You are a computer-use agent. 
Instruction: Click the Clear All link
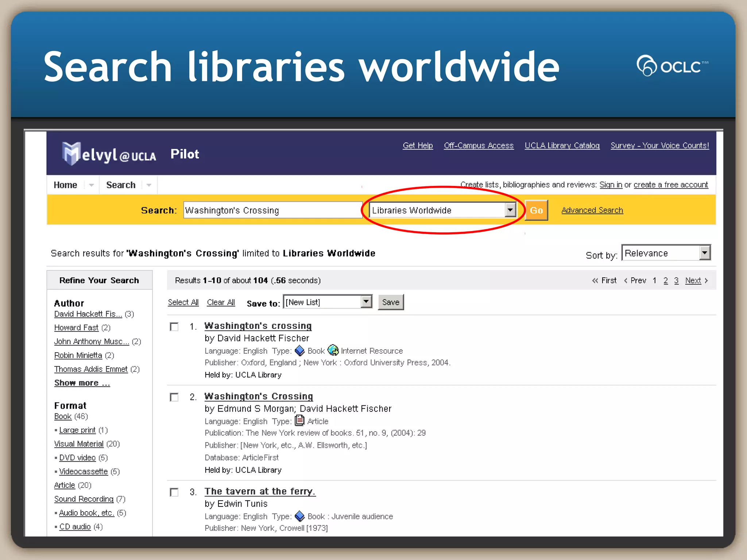click(221, 302)
